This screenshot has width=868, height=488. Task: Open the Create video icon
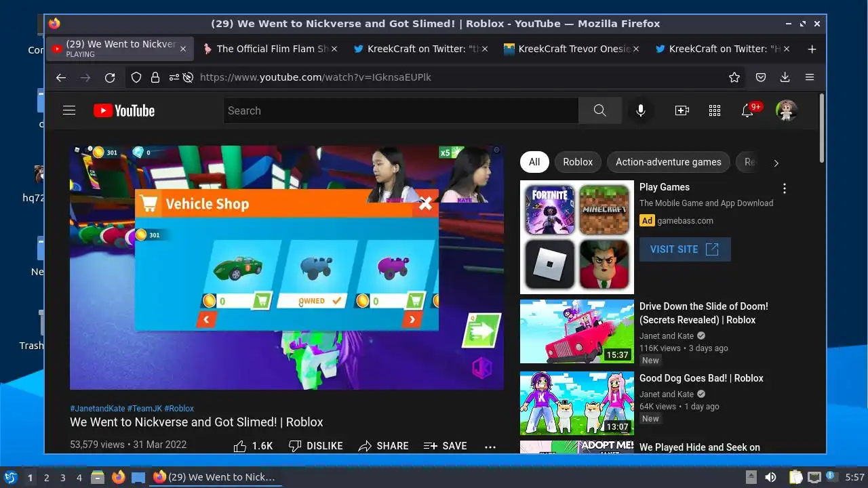tap(682, 110)
